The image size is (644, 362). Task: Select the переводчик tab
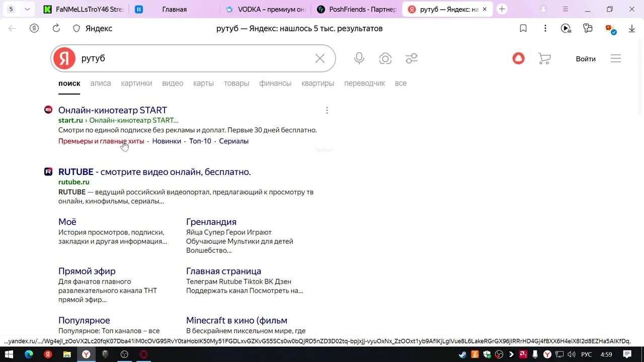(x=364, y=83)
